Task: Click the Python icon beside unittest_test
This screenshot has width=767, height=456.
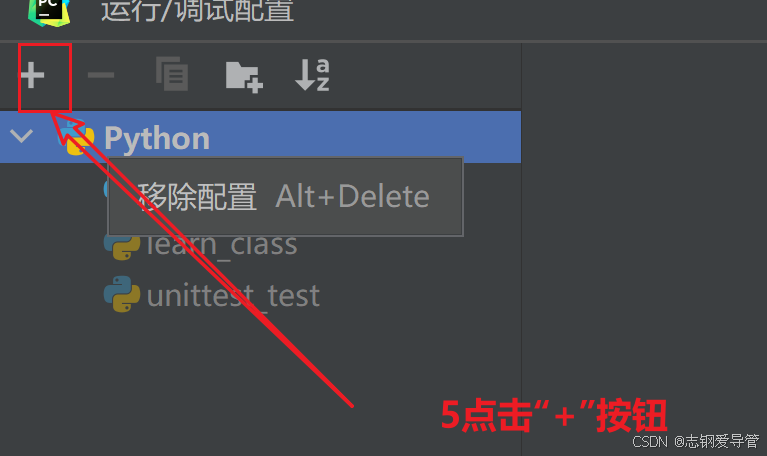Action: click(122, 294)
